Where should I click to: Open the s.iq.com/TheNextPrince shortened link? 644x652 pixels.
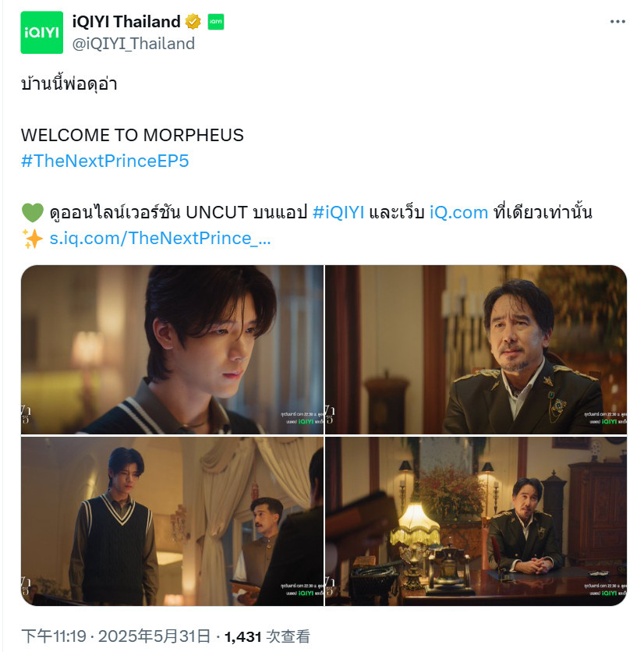coord(160,239)
